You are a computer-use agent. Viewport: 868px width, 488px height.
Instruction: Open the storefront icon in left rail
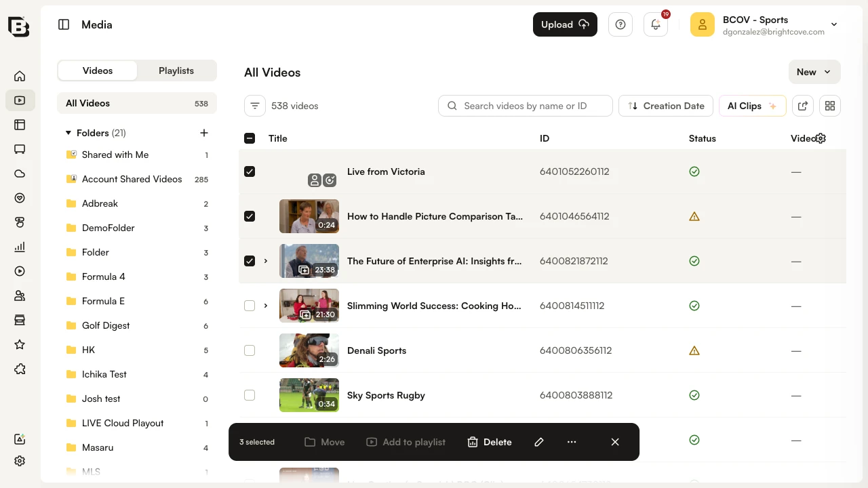coord(20,320)
